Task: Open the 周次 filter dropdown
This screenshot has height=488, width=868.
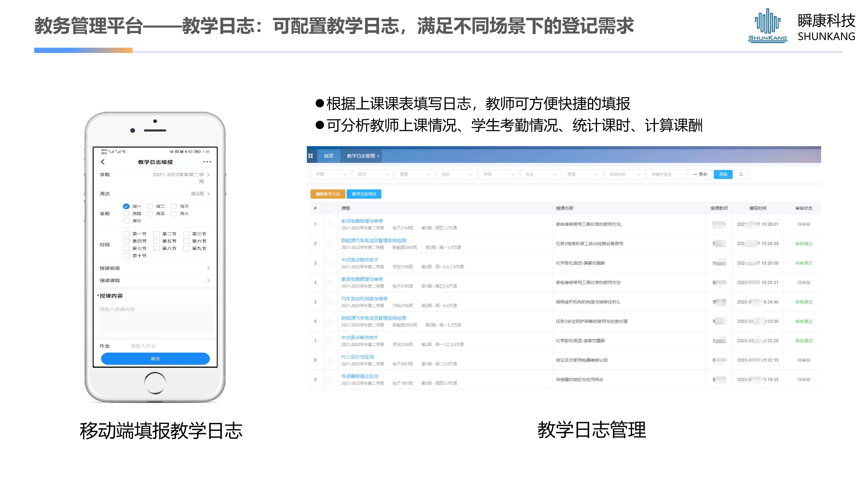Action: pos(373,175)
